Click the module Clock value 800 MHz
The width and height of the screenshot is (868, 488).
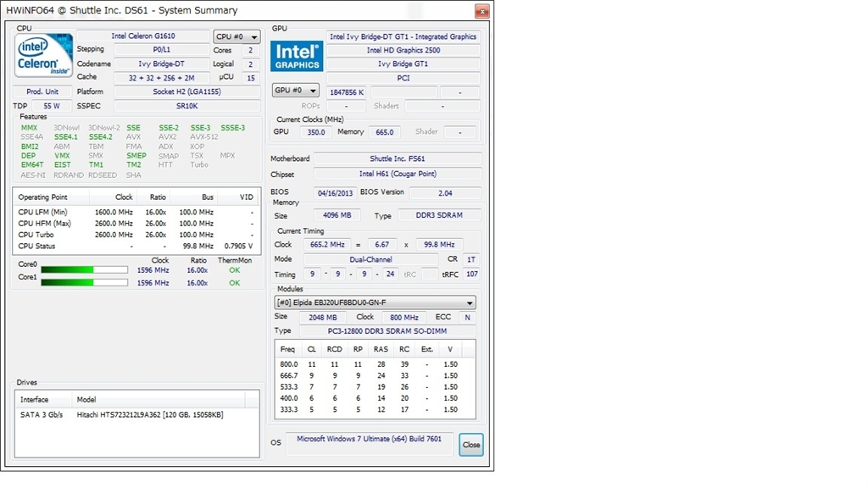pyautogui.click(x=404, y=318)
